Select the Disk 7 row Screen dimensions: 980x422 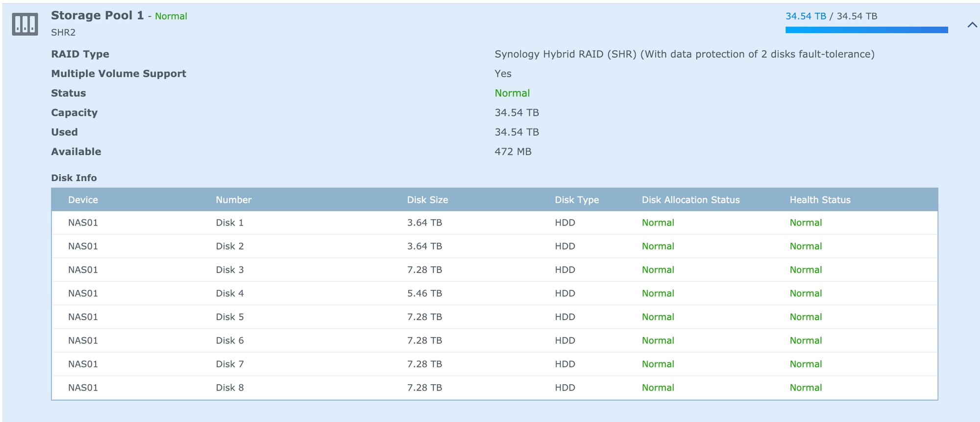click(x=494, y=364)
